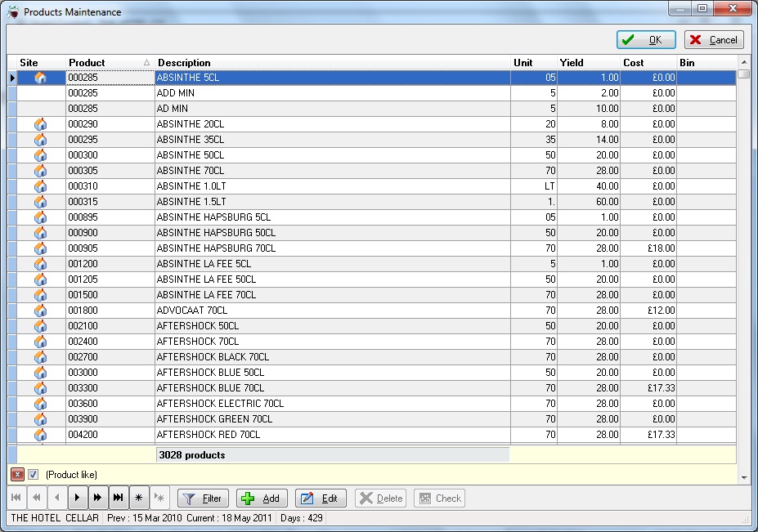Click THE HOTEL CELLAR status bar text
The height and width of the screenshot is (532, 758).
pos(55,518)
